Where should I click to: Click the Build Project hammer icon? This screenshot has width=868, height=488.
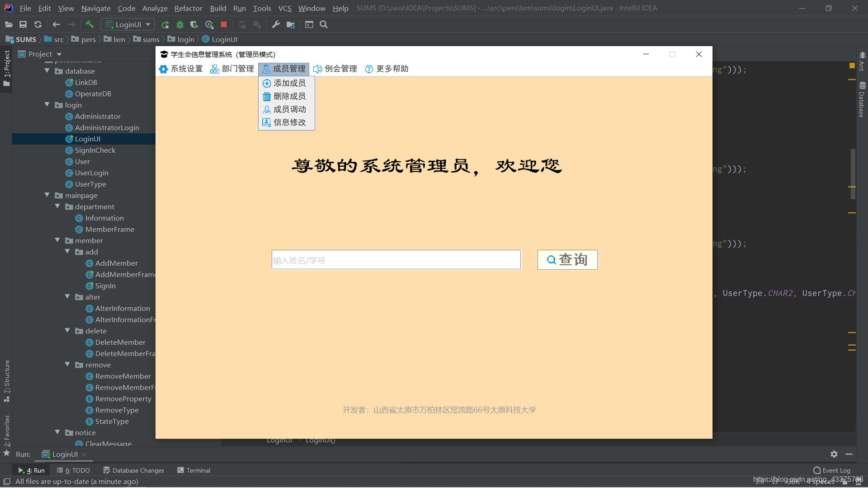(90, 24)
